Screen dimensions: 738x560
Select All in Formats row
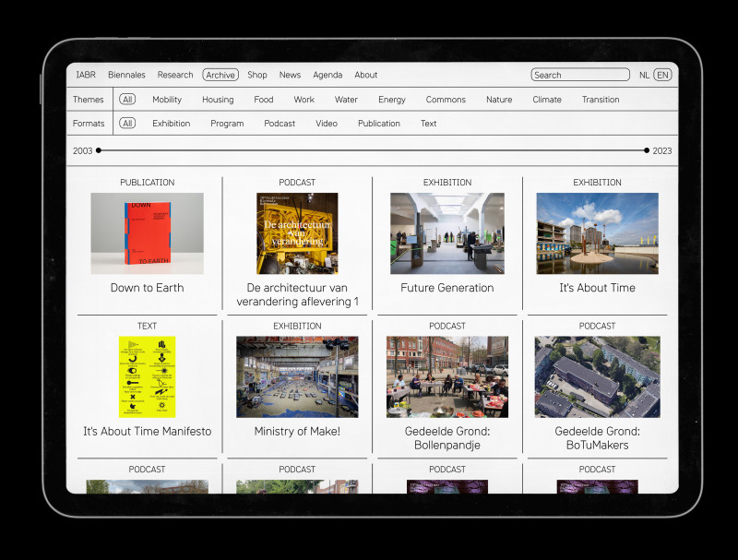click(x=127, y=124)
